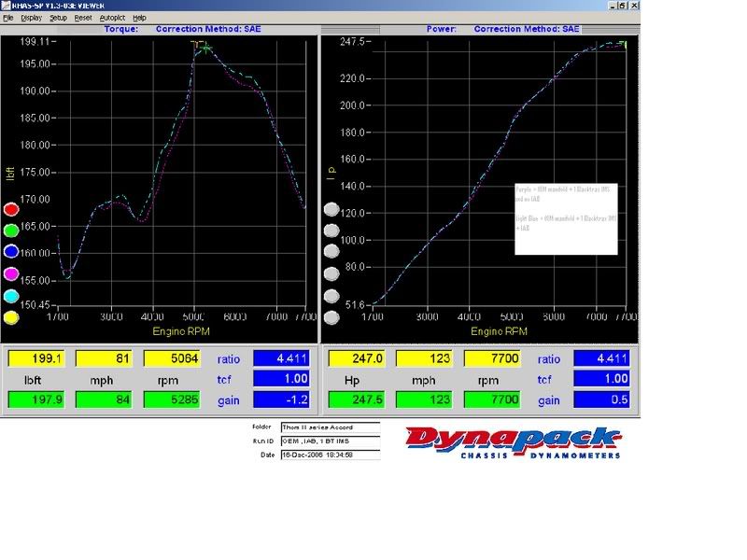The width and height of the screenshot is (747, 560).
Task: Click the gray circle beside the 80.0 power label
Action: [x=331, y=273]
